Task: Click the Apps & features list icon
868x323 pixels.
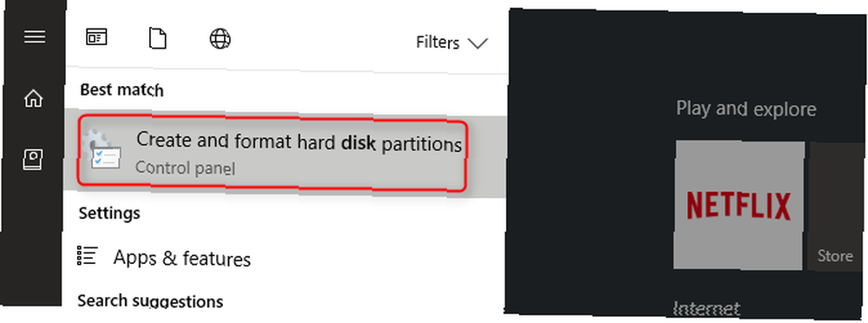Action: coord(88,255)
